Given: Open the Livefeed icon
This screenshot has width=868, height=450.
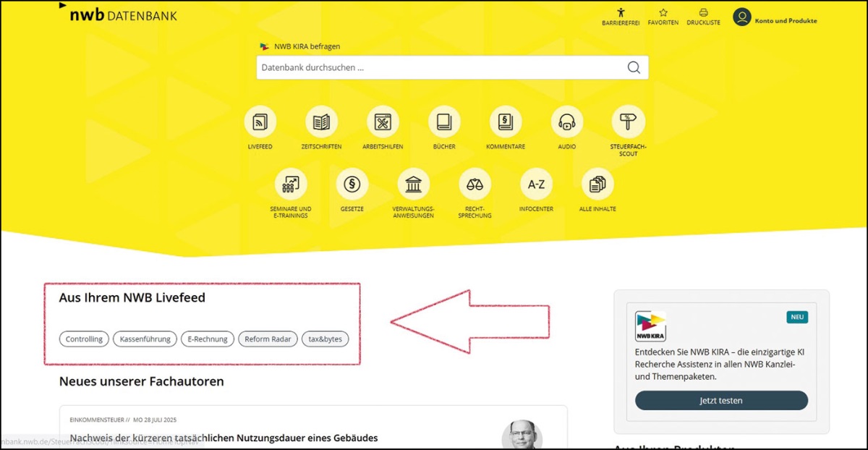Looking at the screenshot, I should point(260,122).
